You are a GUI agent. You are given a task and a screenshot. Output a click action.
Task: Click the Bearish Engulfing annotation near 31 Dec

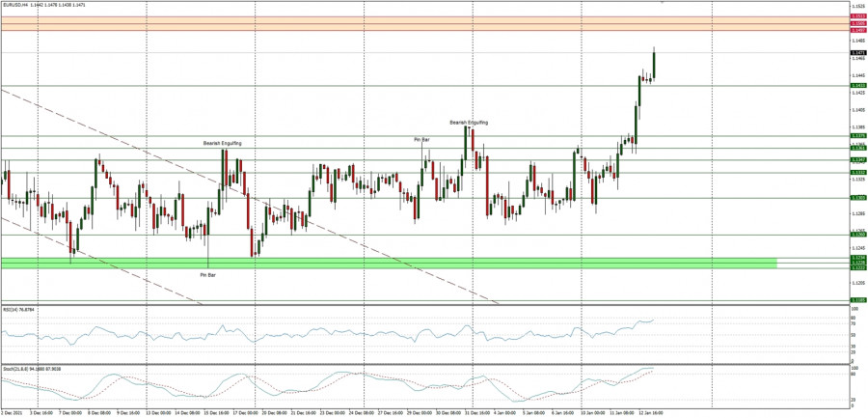(469, 122)
